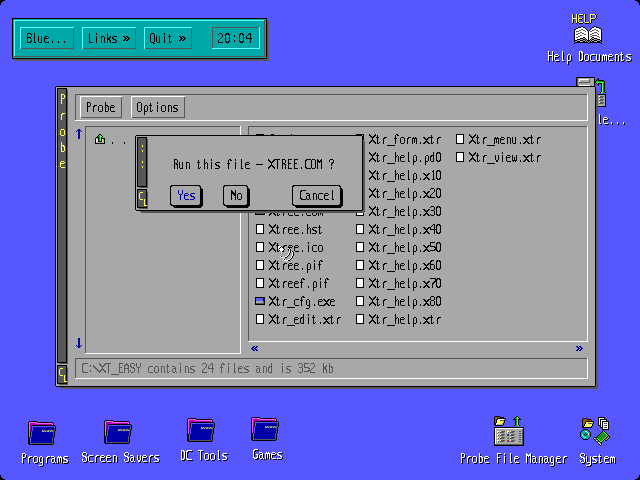This screenshot has height=480, width=640.
Task: Tick the Xtr_menu.xtr checkbox
Action: 460,140
